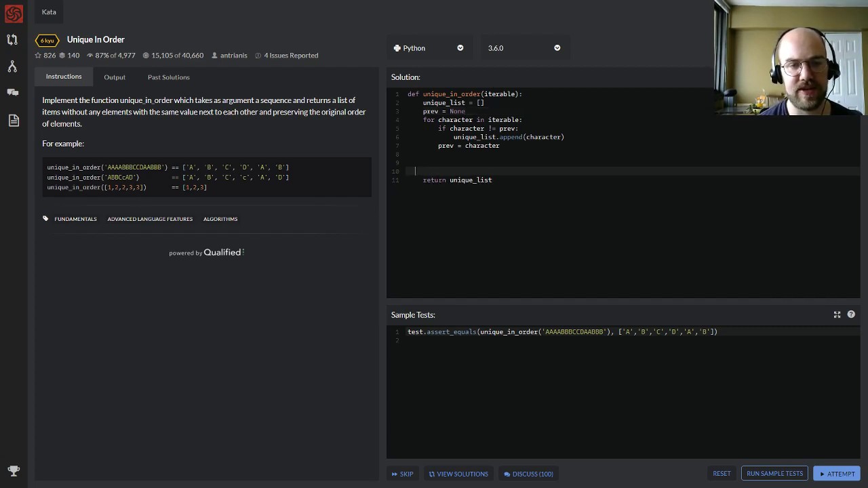Click VIEW SOLUTIONS button
The height and width of the screenshot is (488, 868).
point(458,474)
